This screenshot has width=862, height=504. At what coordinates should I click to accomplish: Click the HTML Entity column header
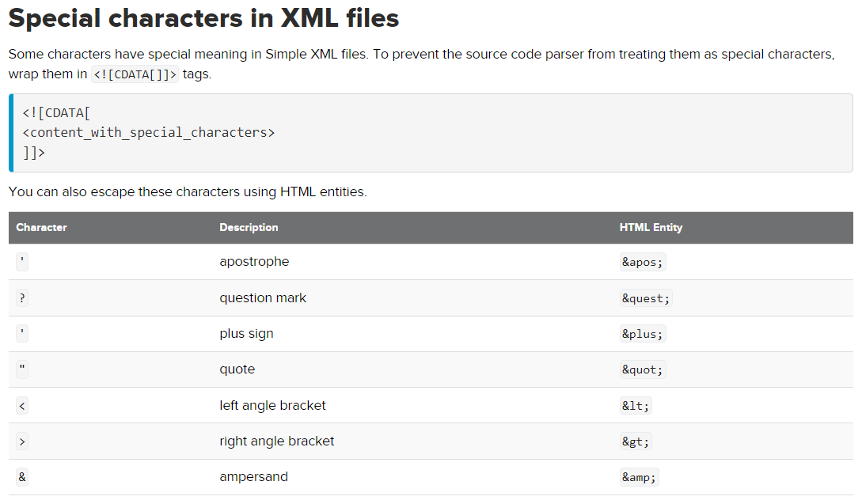651,228
